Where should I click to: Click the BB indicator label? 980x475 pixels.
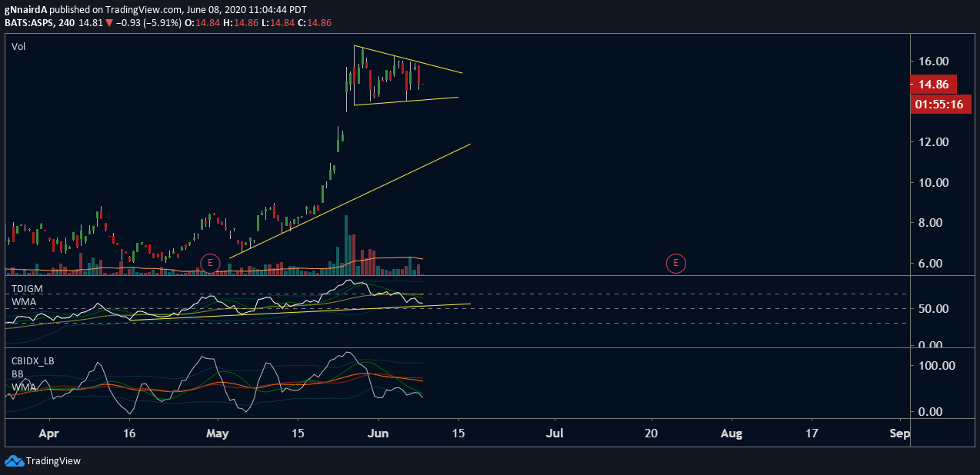coord(17,374)
